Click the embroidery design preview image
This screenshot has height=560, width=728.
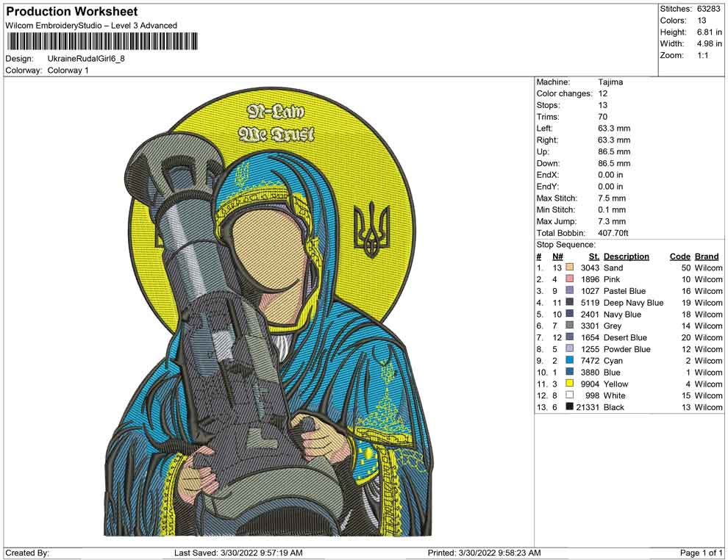click(x=268, y=313)
